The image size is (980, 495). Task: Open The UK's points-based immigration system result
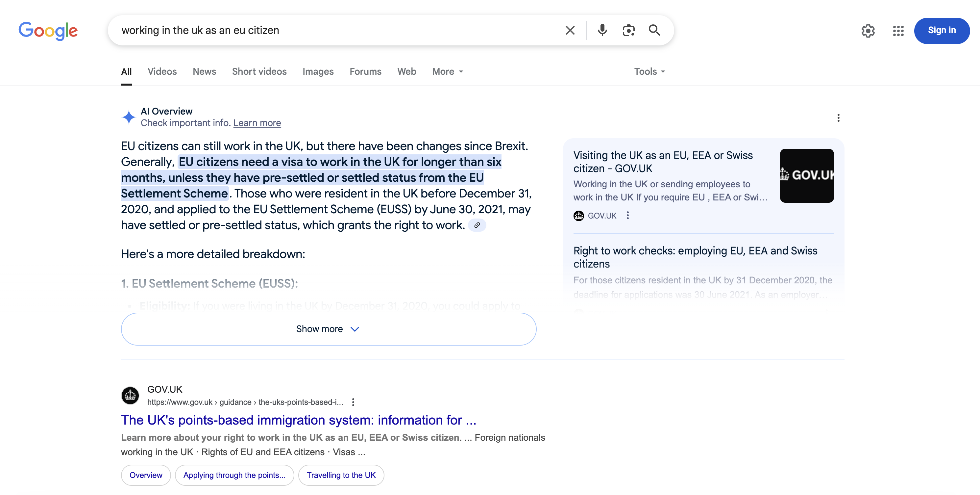click(299, 420)
